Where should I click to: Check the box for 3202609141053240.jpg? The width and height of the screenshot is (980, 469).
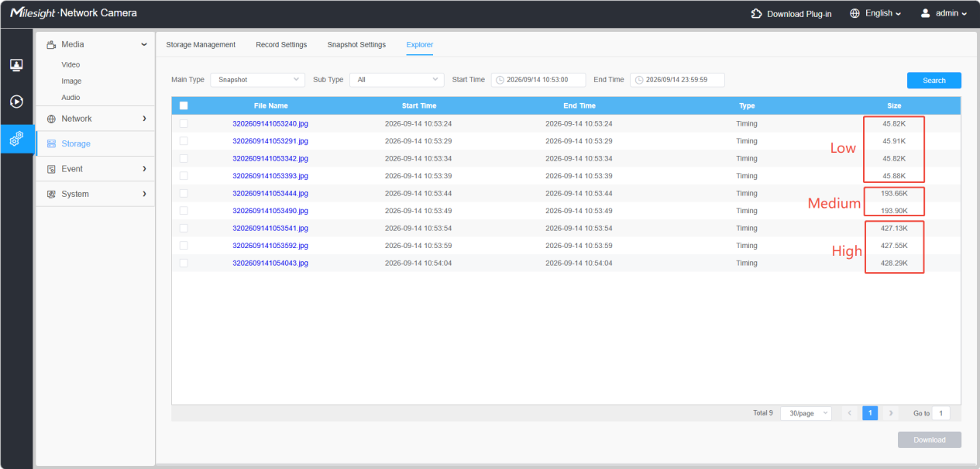(x=184, y=123)
